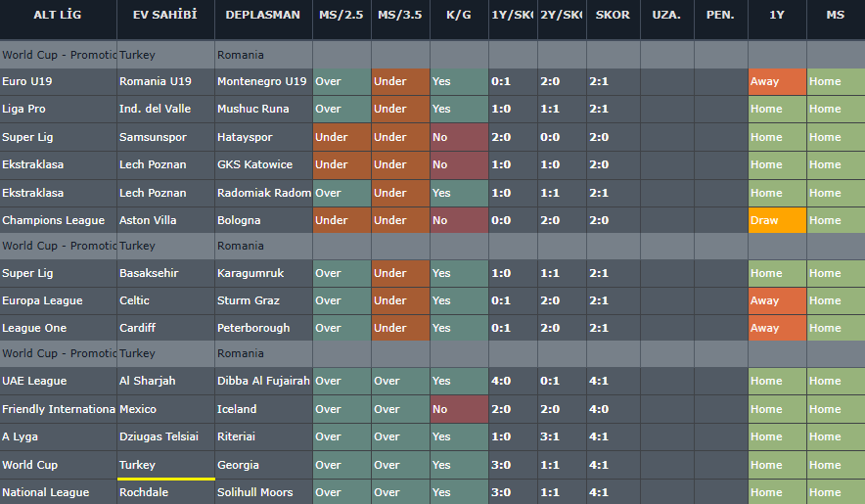Image resolution: width=865 pixels, height=504 pixels.
Task: Select the National League cell
Action: tap(58, 492)
